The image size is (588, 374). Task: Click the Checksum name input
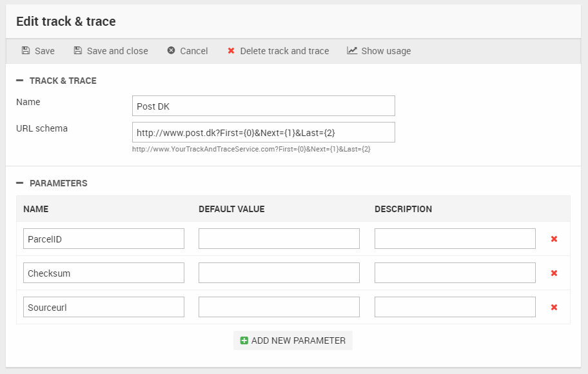(104, 273)
